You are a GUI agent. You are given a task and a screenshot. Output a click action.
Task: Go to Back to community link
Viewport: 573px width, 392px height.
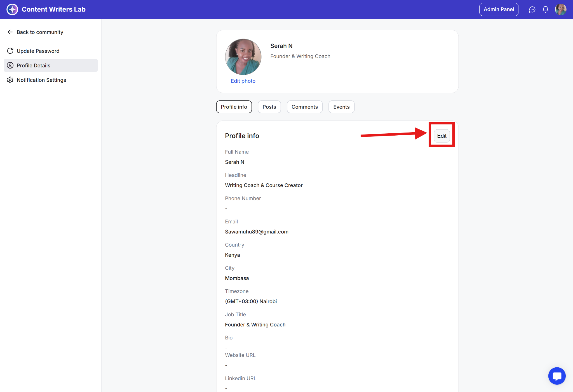pyautogui.click(x=40, y=32)
